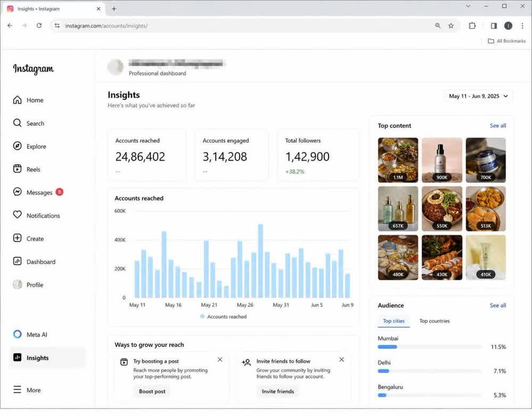This screenshot has width=532, height=416.
Task: Open the Accounts engaged 3,14,208 card
Action: (x=232, y=155)
